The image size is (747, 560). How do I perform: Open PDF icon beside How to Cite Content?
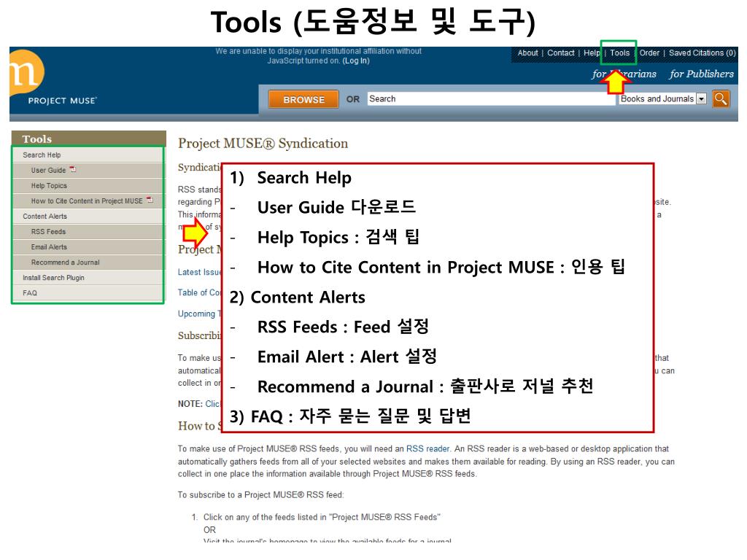point(150,200)
